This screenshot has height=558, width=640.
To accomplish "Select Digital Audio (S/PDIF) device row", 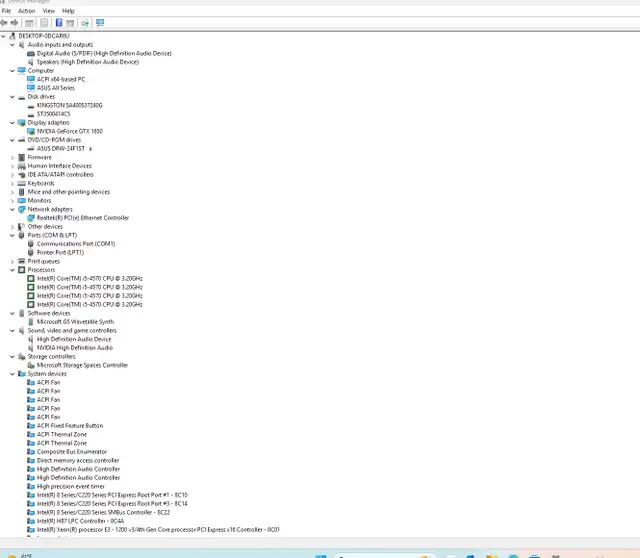I will coord(104,53).
